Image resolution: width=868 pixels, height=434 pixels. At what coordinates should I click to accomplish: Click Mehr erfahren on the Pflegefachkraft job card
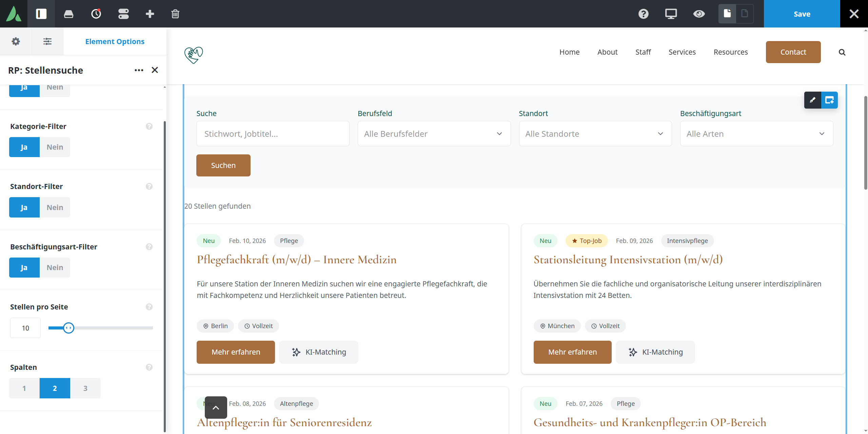point(236,352)
